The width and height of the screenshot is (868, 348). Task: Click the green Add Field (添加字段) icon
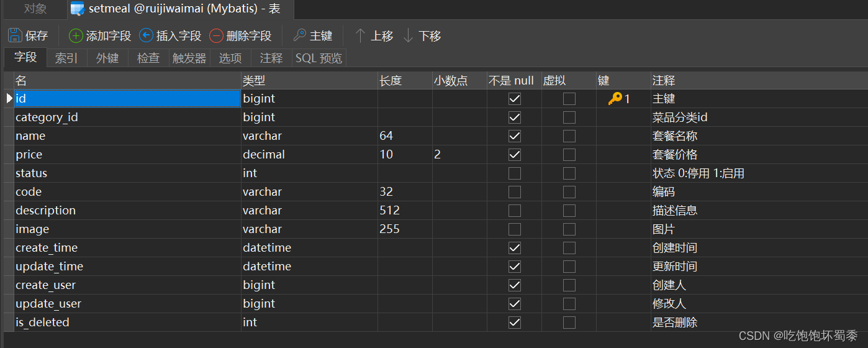[x=76, y=35]
